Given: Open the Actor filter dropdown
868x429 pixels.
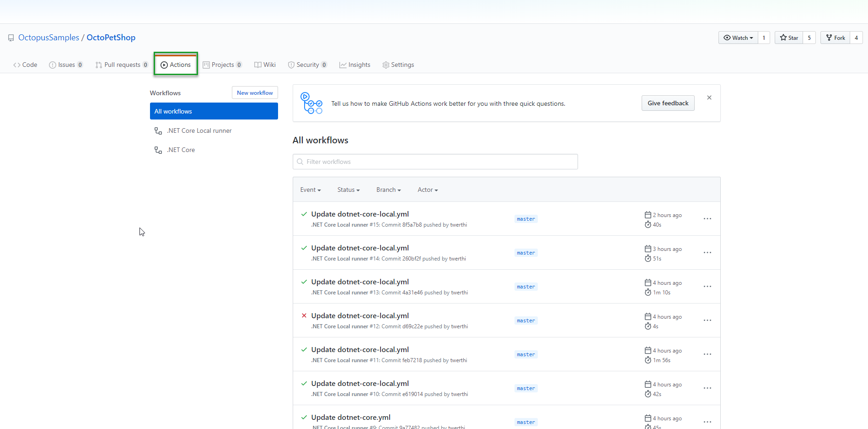Looking at the screenshot, I should (x=428, y=190).
